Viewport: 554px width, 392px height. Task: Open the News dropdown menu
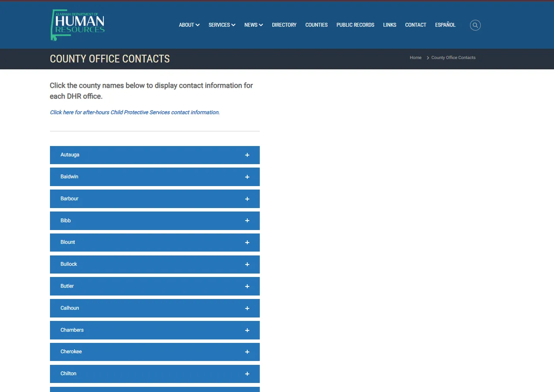tap(254, 25)
